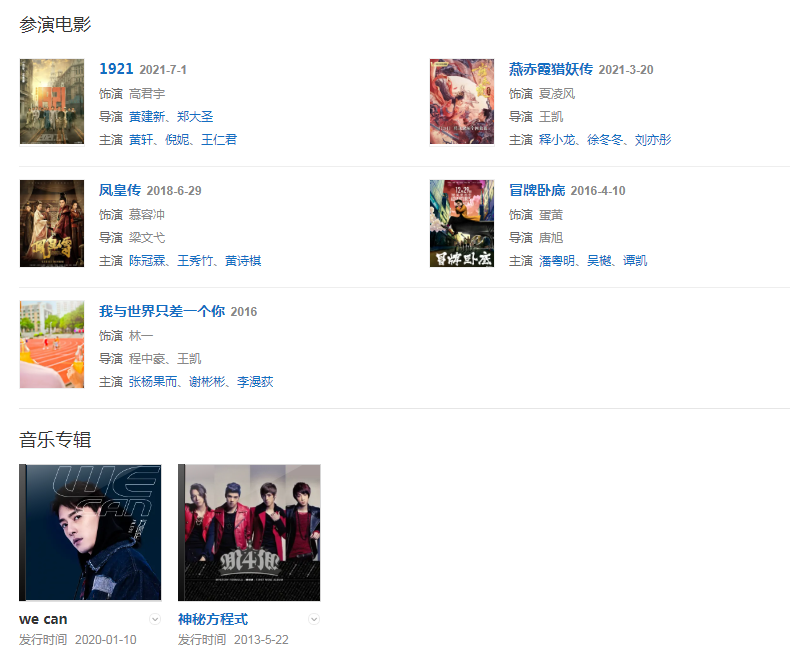The width and height of the screenshot is (790, 659).
Task: Open the 我与世界只差一个你 poster thumbnail
Action: click(52, 344)
